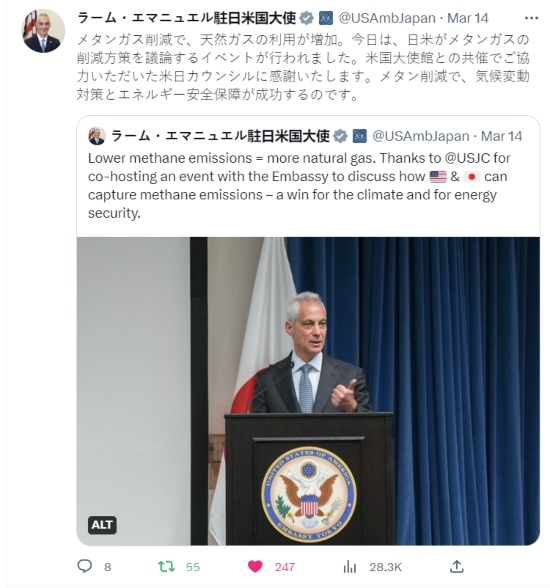This screenshot has width=550, height=588.
Task: Click the government affiliation seal badge on main tweet
Action: pyautogui.click(x=325, y=18)
